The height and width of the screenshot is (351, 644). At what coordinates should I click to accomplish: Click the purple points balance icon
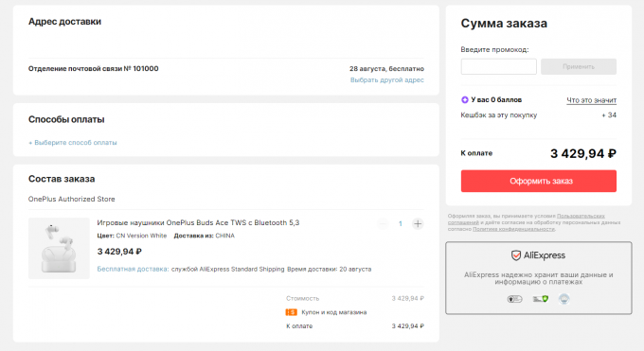click(464, 99)
